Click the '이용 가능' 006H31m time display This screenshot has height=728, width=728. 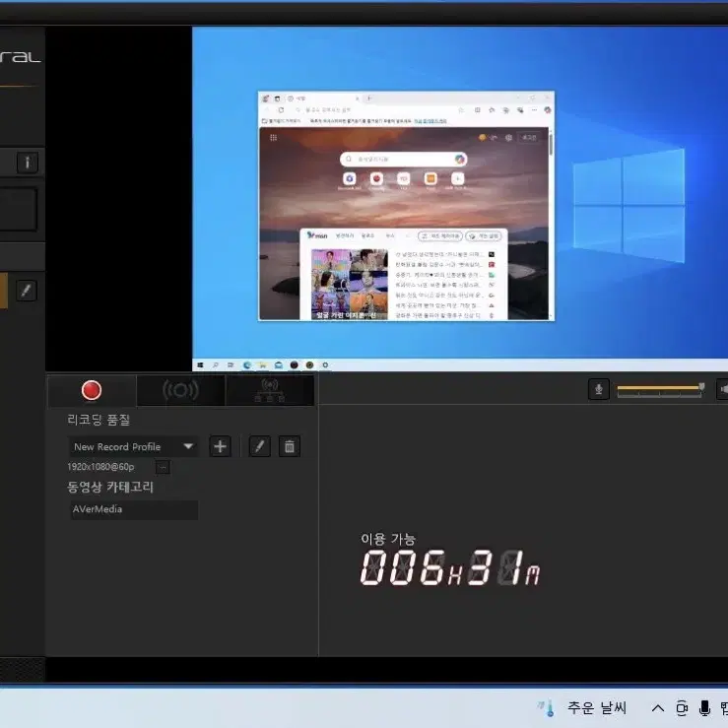450,567
